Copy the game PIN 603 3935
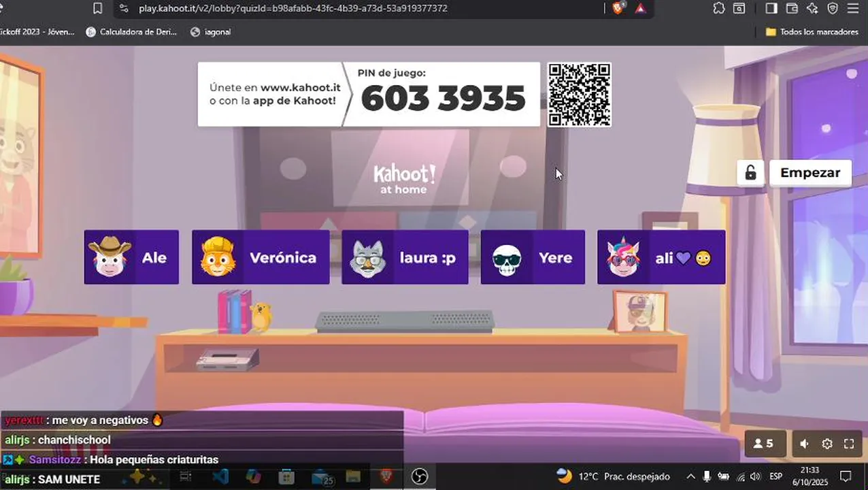This screenshot has width=868, height=490. [443, 99]
